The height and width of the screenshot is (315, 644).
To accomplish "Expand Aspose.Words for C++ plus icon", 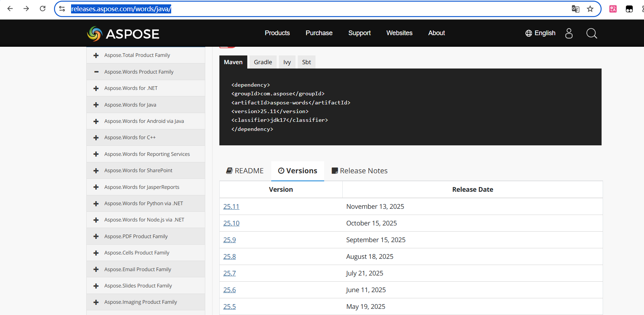I will [x=96, y=138].
